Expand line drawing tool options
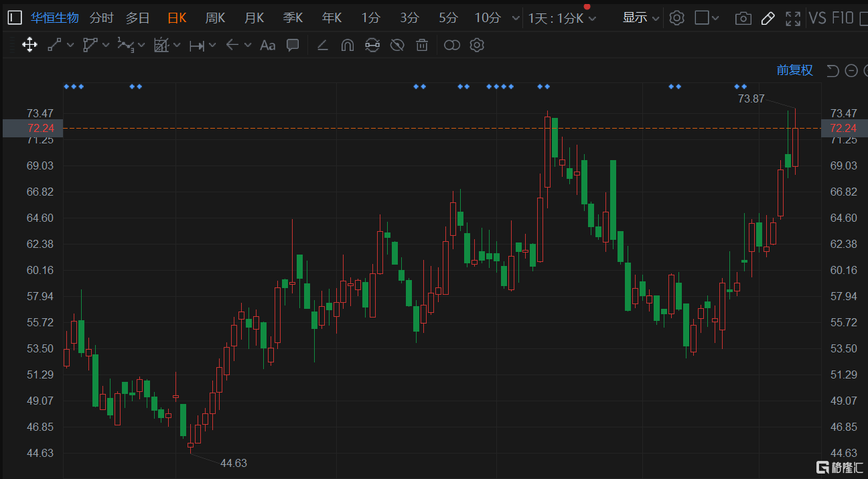 point(70,46)
